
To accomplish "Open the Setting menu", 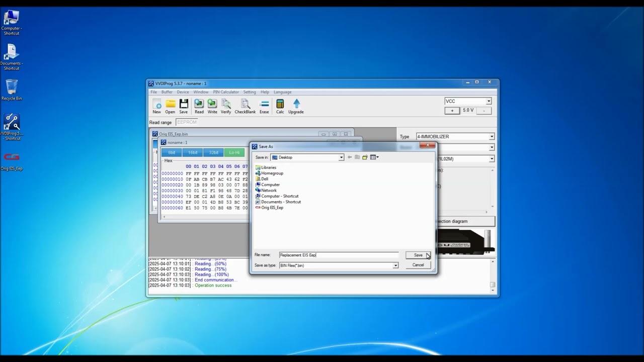I will tap(250, 92).
